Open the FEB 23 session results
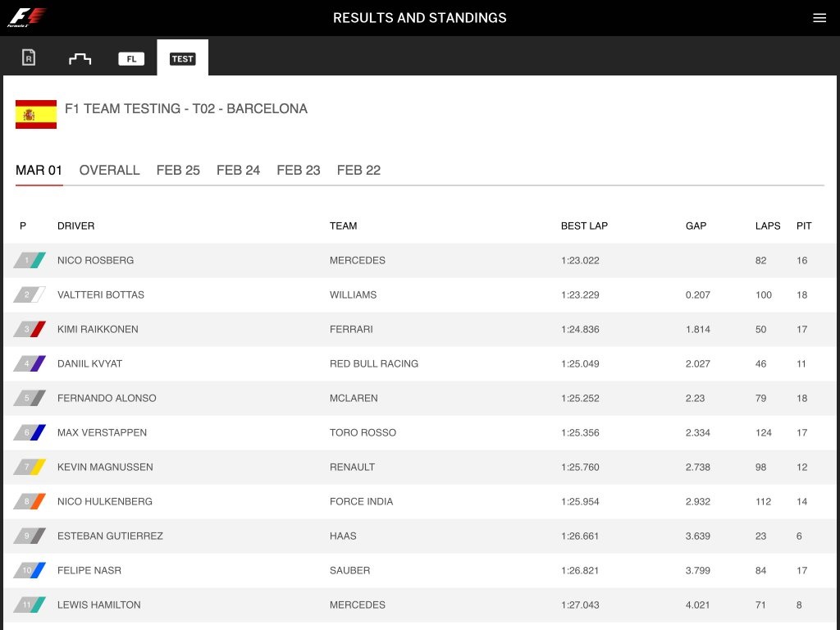This screenshot has width=840, height=630. [x=298, y=171]
